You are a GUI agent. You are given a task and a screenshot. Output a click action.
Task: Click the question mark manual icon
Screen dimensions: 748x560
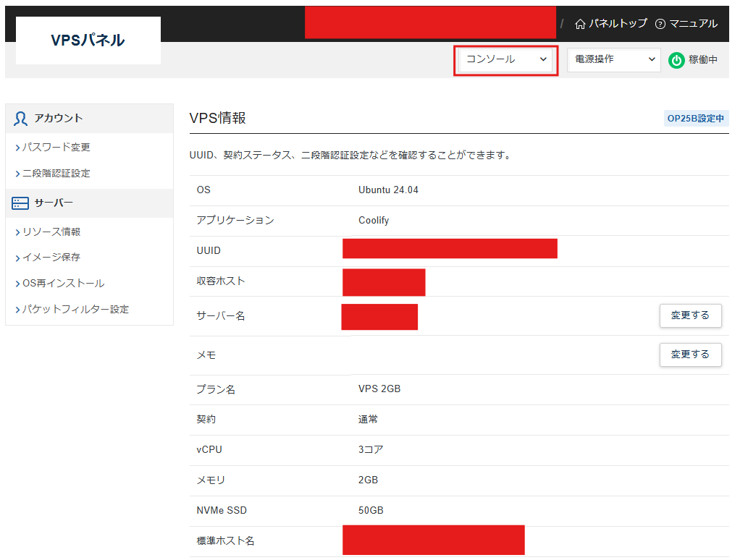(x=660, y=24)
